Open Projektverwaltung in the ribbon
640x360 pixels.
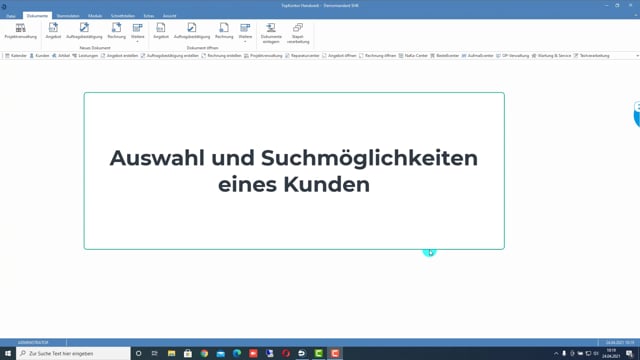tap(20, 31)
